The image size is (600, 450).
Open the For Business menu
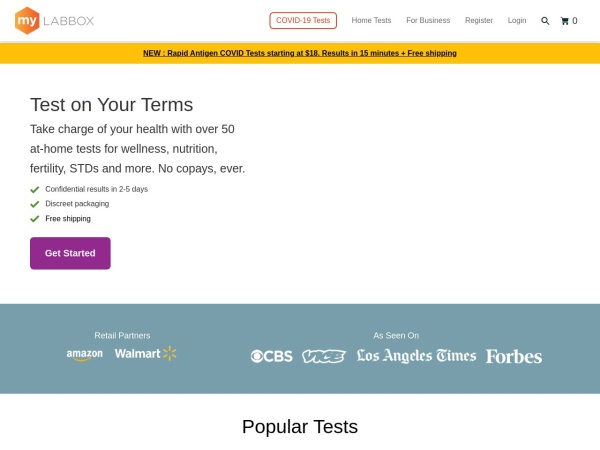coord(428,20)
